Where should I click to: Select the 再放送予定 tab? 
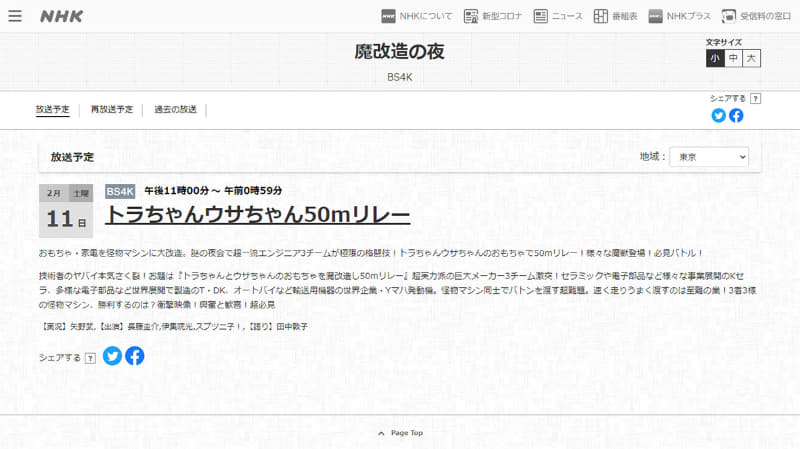(x=112, y=109)
